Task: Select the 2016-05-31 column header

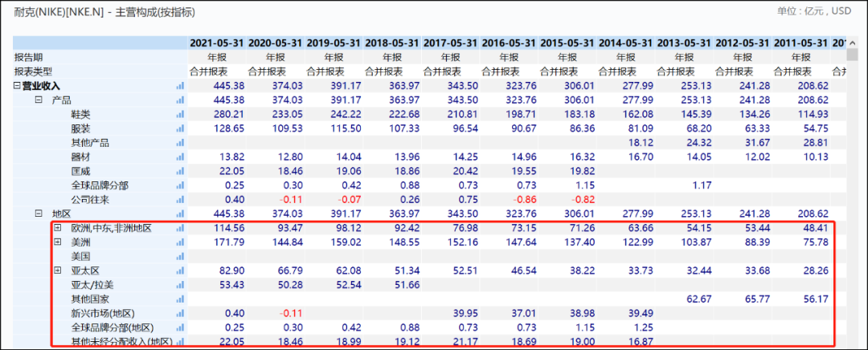Action: (x=509, y=43)
